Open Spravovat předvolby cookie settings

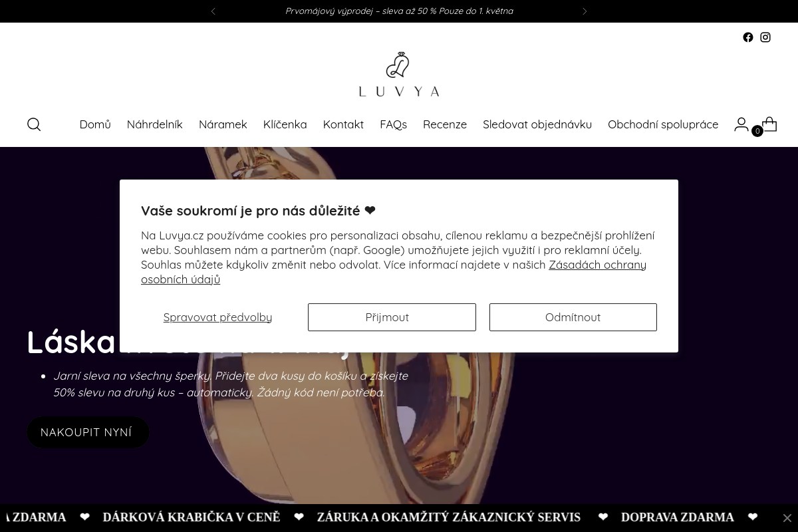[217, 317]
